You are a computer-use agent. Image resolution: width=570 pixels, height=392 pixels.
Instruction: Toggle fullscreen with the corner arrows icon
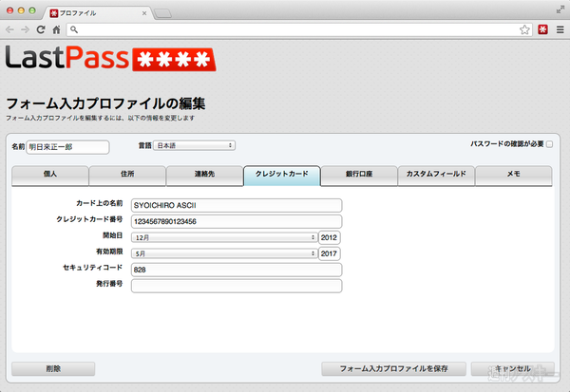pyautogui.click(x=560, y=9)
